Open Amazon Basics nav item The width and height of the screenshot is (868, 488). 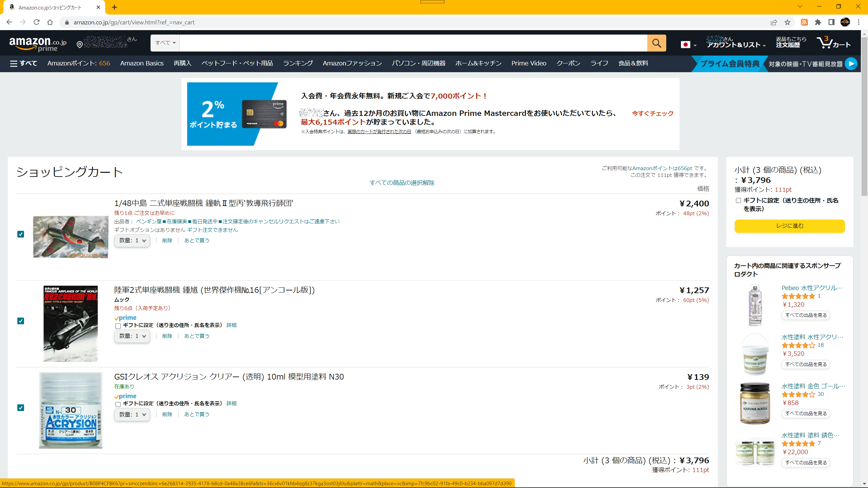pos(142,63)
